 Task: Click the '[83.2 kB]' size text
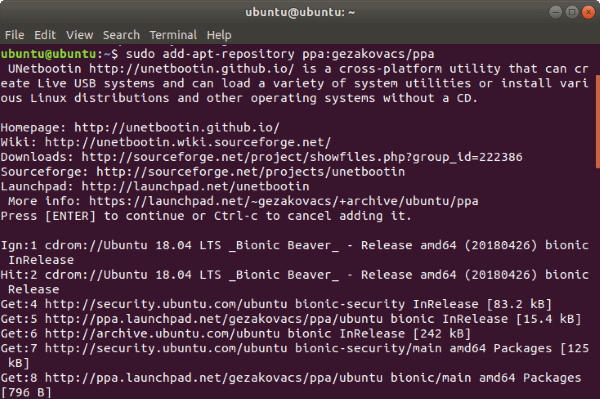(519, 304)
